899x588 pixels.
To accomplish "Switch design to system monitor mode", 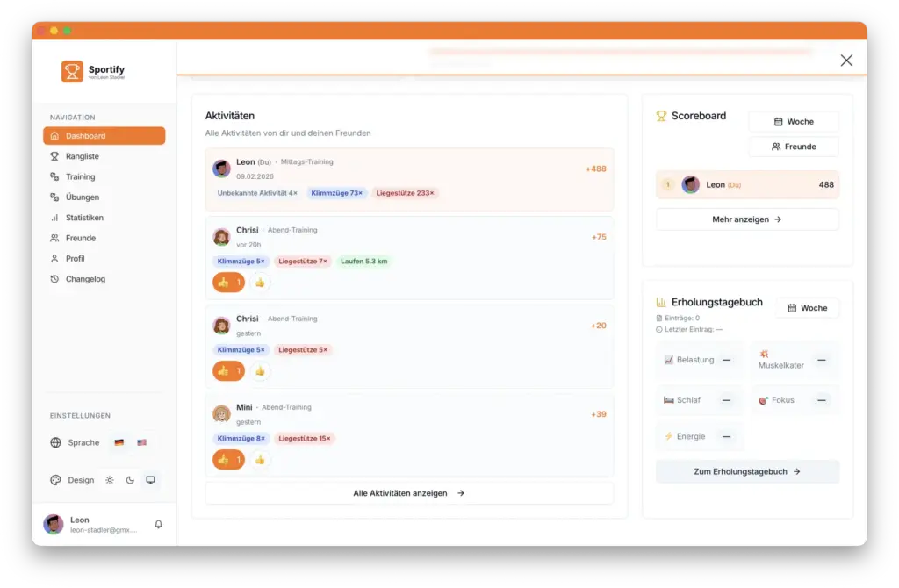I will tap(150, 480).
